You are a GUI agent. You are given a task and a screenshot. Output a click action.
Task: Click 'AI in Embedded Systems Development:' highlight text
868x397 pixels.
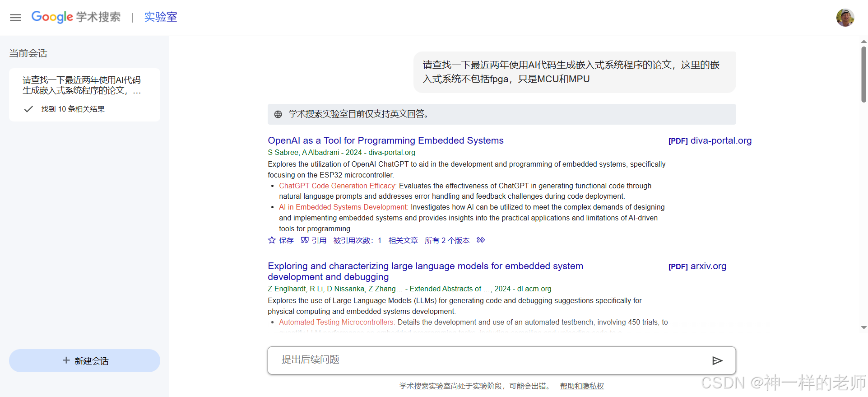point(343,207)
